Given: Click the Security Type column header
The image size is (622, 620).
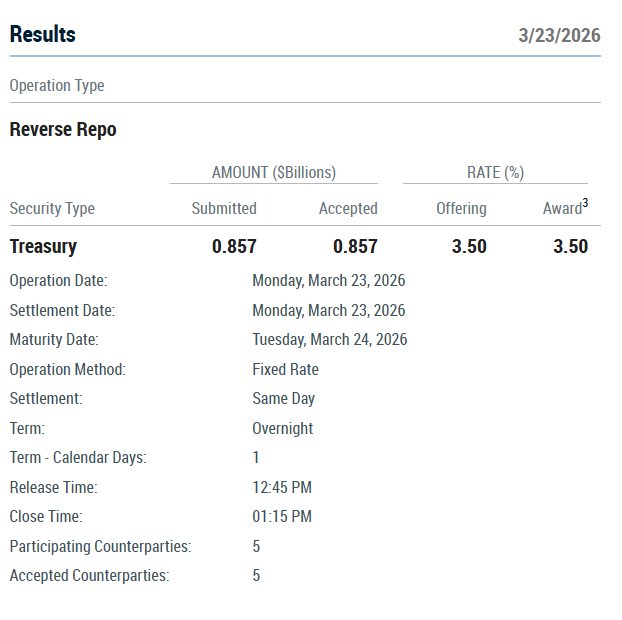Looking at the screenshot, I should coord(52,209).
